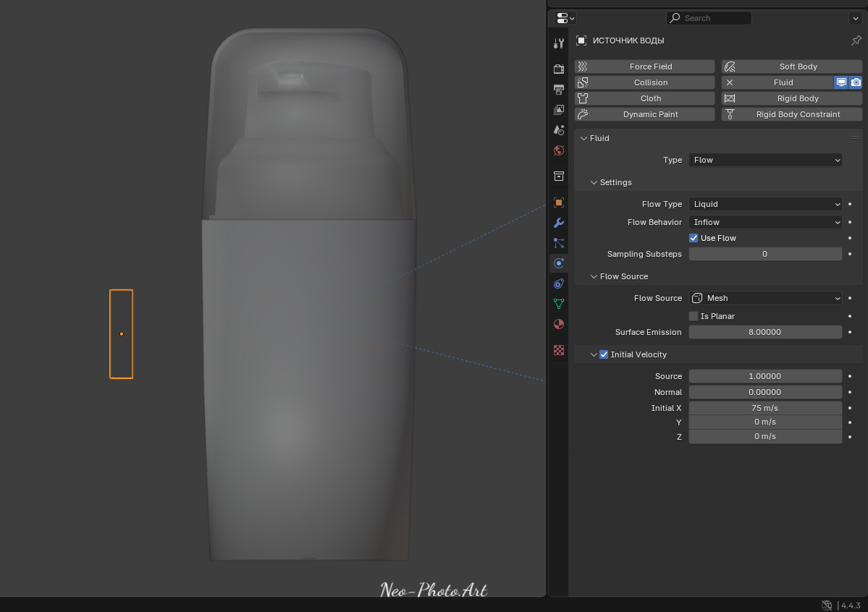Open the editor type selector
The image size is (868, 612).
[x=565, y=18]
